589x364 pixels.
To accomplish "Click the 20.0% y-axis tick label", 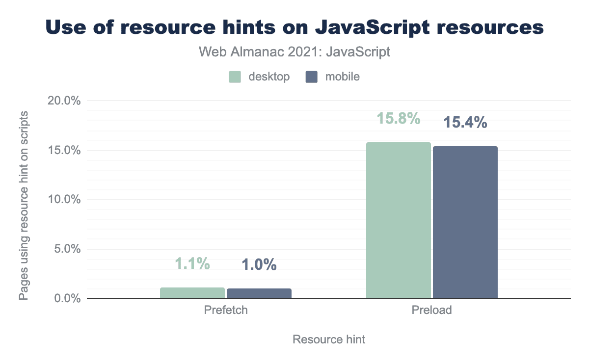I will tap(63, 101).
